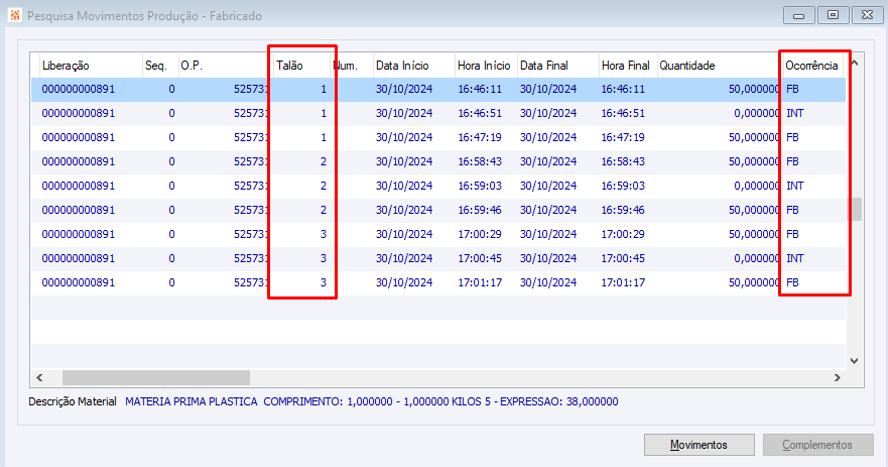Image resolution: width=888 pixels, height=467 pixels.
Task: Click vertical scrollbar down arrow
Action: coord(855,361)
